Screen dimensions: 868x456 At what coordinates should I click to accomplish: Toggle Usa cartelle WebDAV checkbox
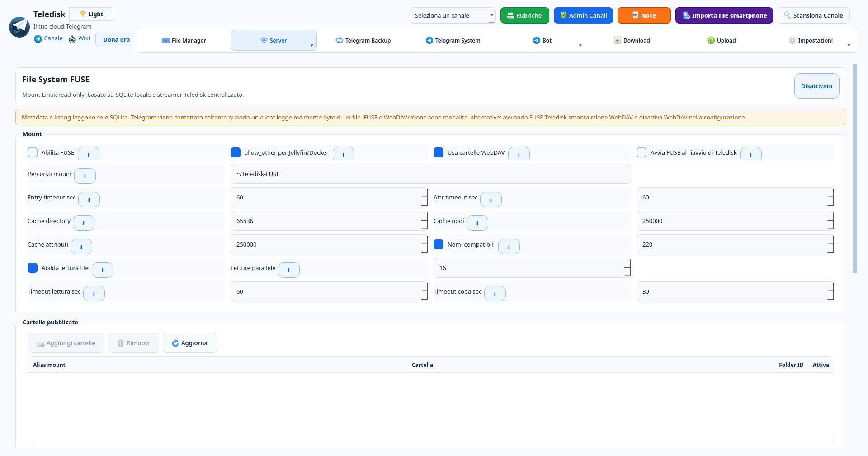pos(439,152)
